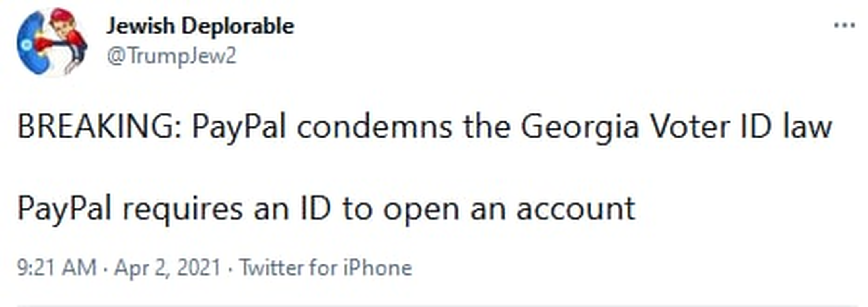Click the 9:21 AM timestamp
The image size is (868, 307).
pyautogui.click(x=57, y=268)
